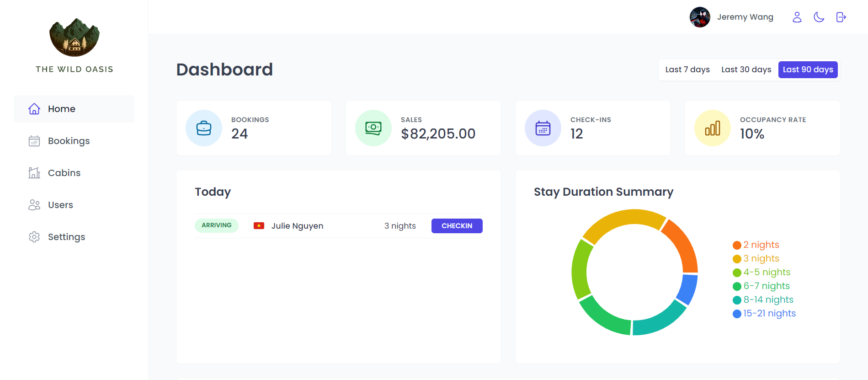This screenshot has width=868, height=380.
Task: Toggle dark mode with the moon icon
Action: (x=819, y=17)
